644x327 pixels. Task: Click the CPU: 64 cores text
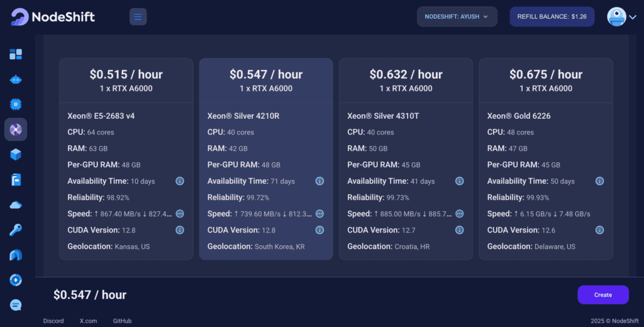coord(91,132)
